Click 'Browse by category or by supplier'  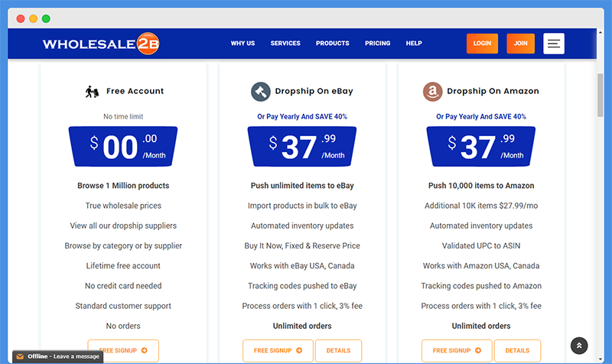click(x=123, y=245)
